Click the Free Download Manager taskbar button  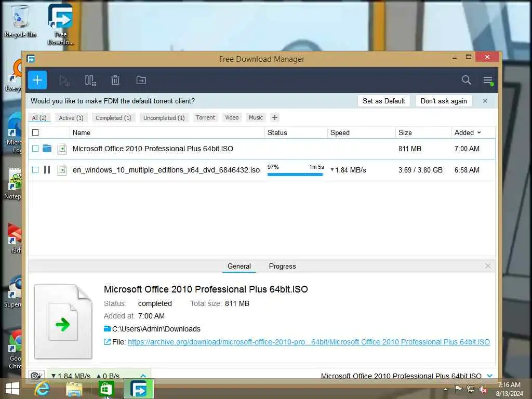[x=138, y=389]
